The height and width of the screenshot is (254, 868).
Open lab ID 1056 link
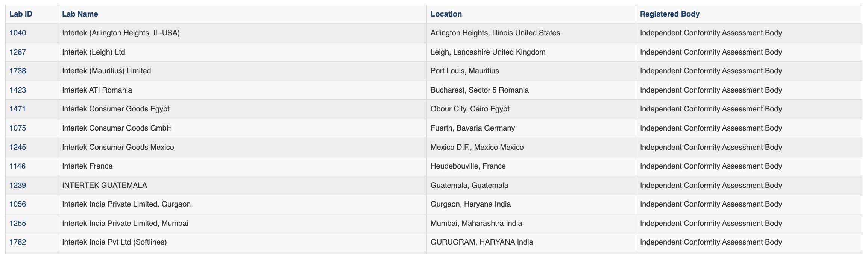click(x=18, y=204)
